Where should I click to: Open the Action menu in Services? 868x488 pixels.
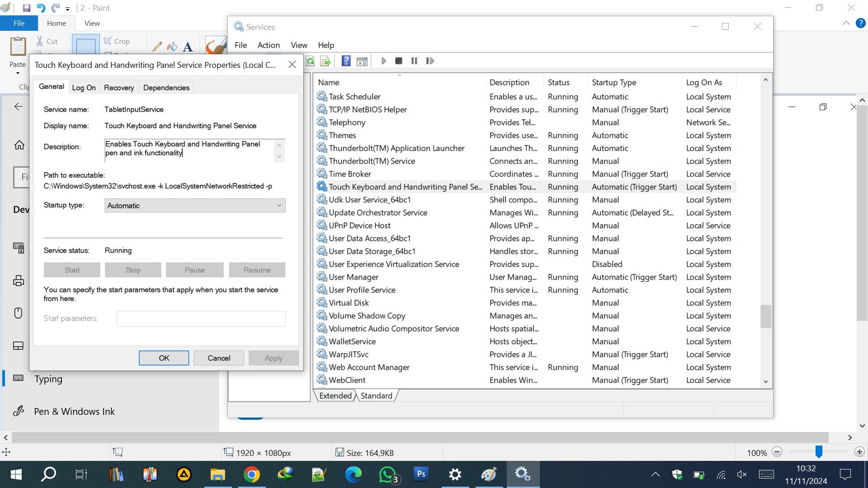point(269,45)
